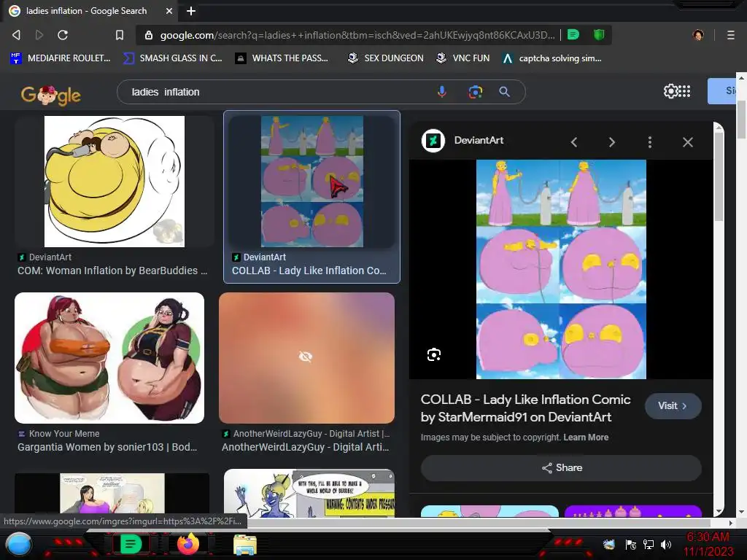Go back with the browser back arrow
This screenshot has width=747, height=560.
pos(16,35)
